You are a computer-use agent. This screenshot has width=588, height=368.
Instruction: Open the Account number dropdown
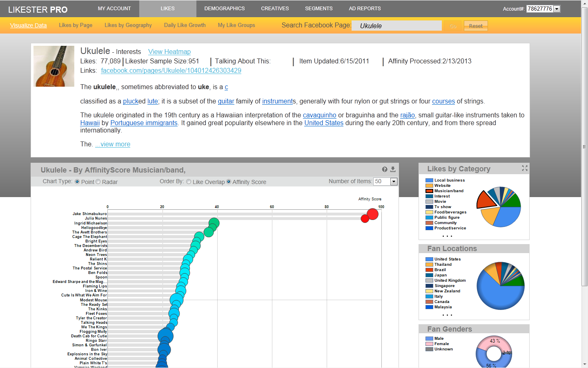pyautogui.click(x=557, y=9)
